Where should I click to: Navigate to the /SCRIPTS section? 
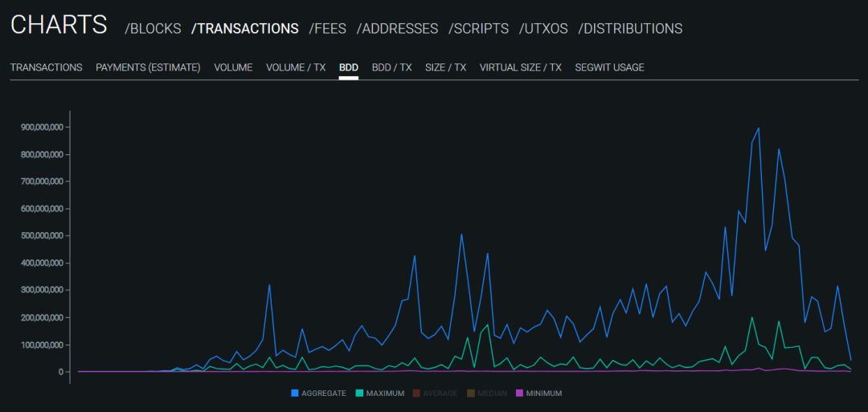pos(478,28)
